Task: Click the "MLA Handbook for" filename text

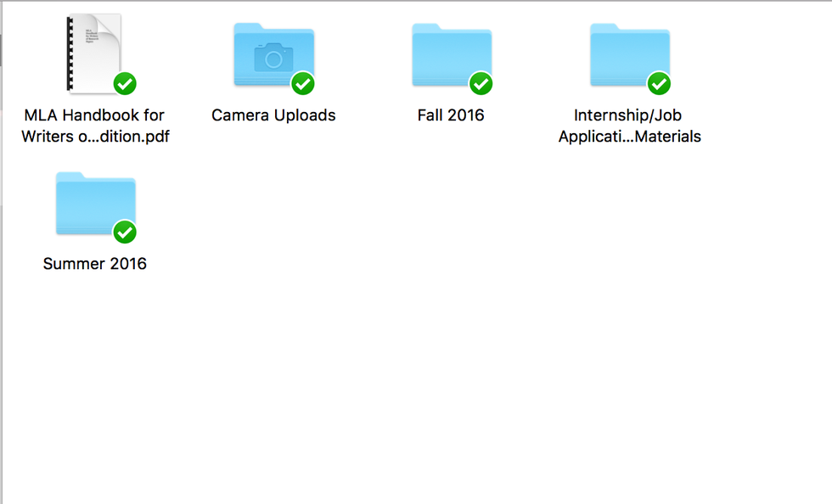Action: pyautogui.click(x=94, y=115)
